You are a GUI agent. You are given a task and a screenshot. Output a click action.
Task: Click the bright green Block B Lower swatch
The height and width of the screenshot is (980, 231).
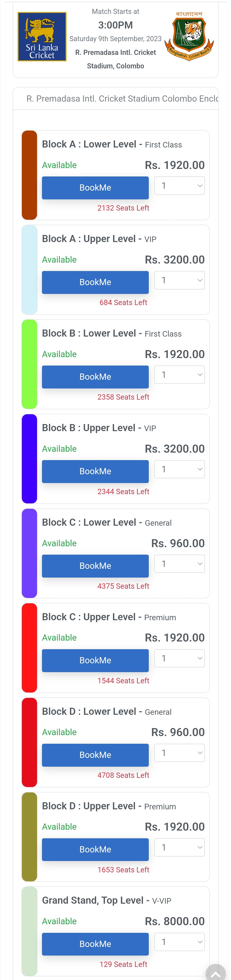pos(29,364)
